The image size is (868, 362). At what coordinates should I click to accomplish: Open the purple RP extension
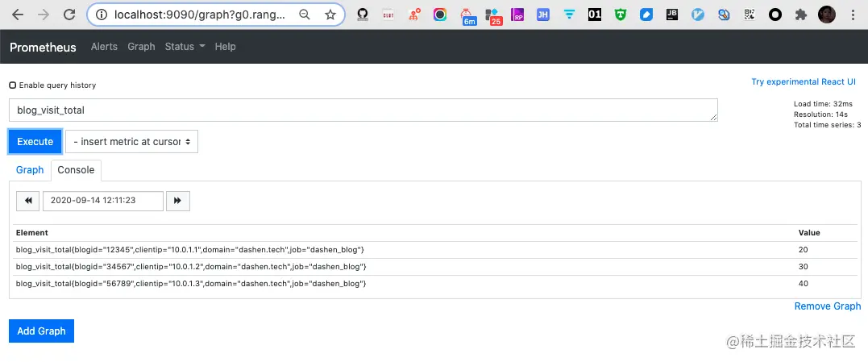[x=517, y=15]
